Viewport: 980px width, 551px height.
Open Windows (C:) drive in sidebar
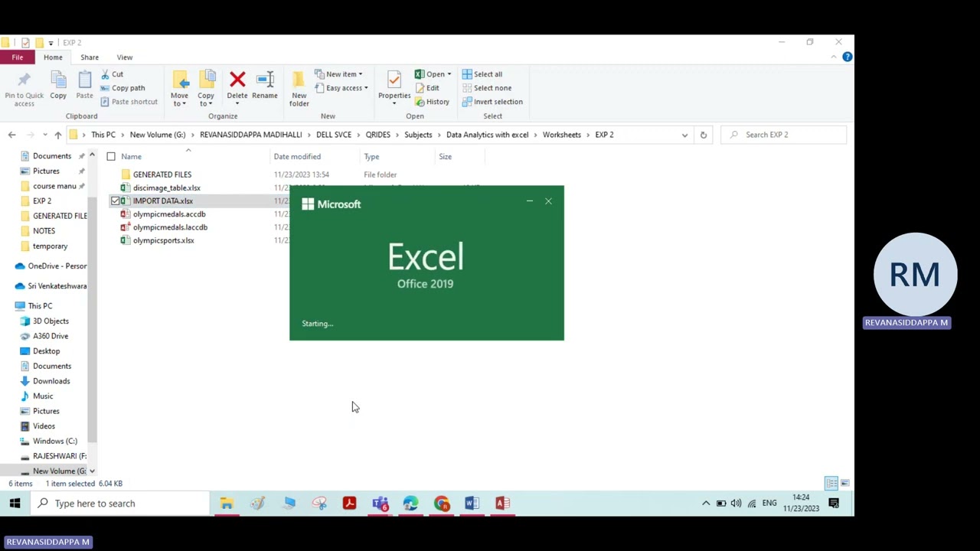(54, 441)
